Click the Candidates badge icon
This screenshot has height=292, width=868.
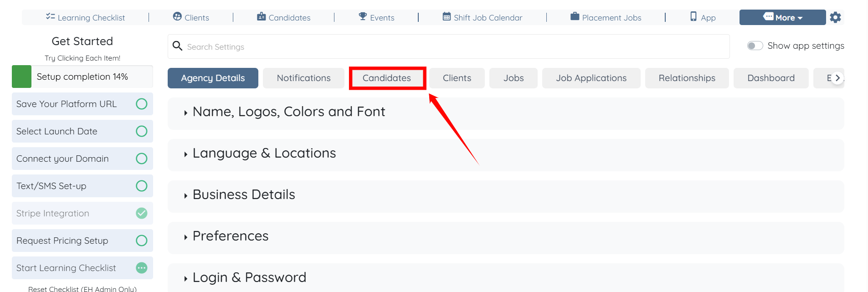point(261,17)
